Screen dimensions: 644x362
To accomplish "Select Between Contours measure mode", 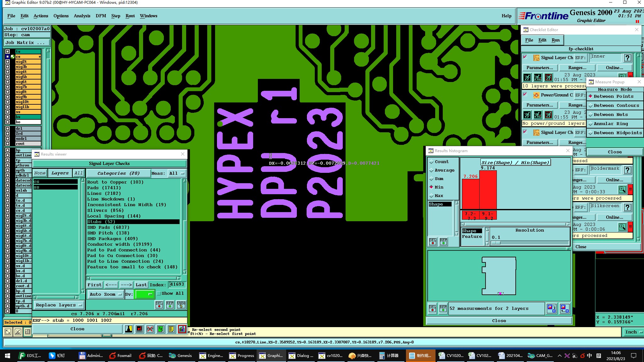I will [614, 106].
